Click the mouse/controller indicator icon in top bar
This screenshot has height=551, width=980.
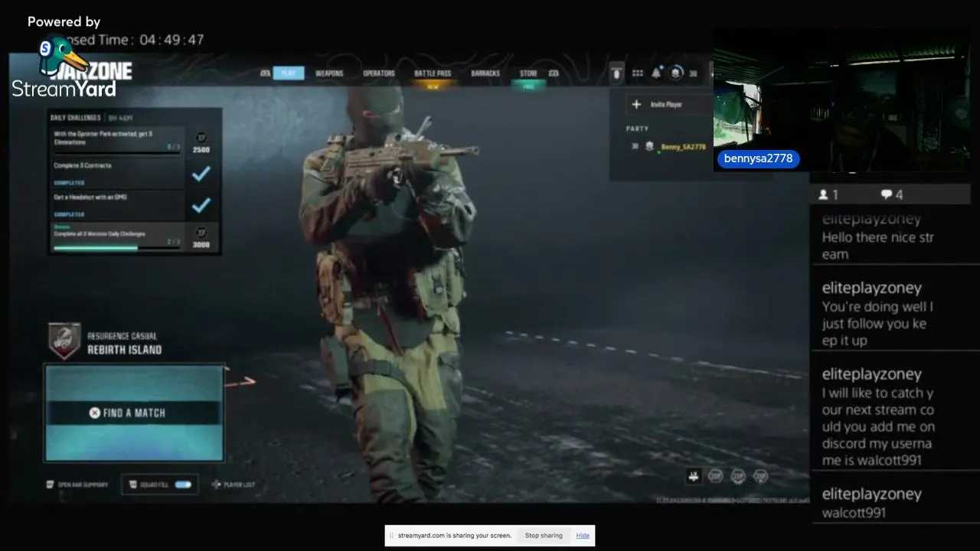tap(616, 73)
